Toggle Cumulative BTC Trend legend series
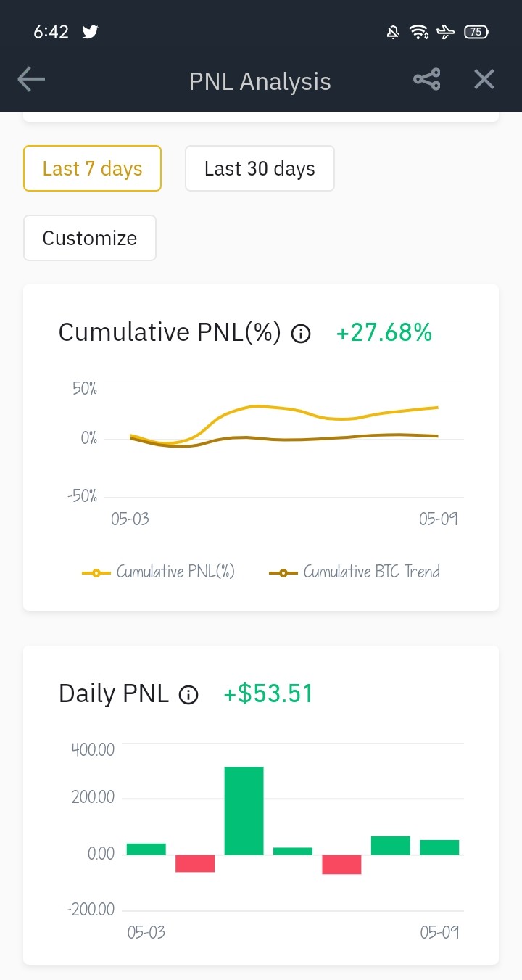The image size is (522, 980). (x=355, y=572)
